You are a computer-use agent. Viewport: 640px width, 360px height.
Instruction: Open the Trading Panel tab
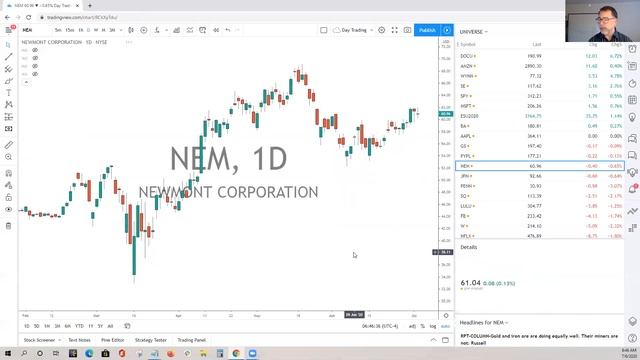click(x=191, y=340)
